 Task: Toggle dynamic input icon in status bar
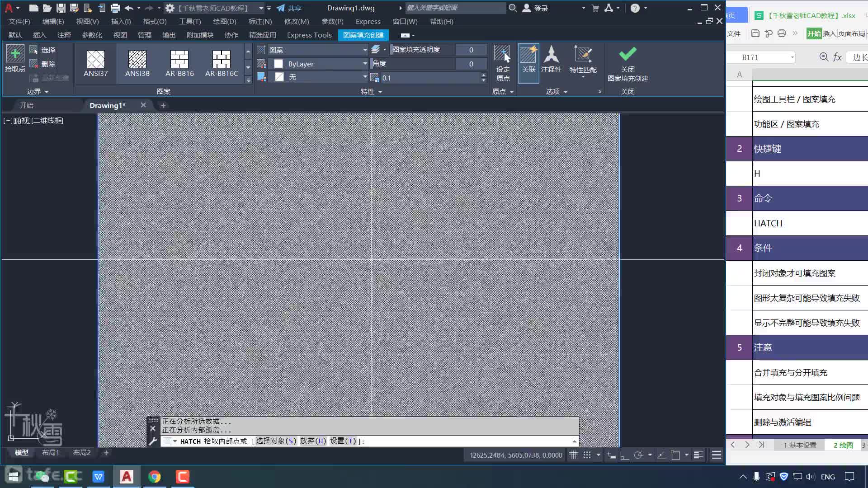[611, 455]
